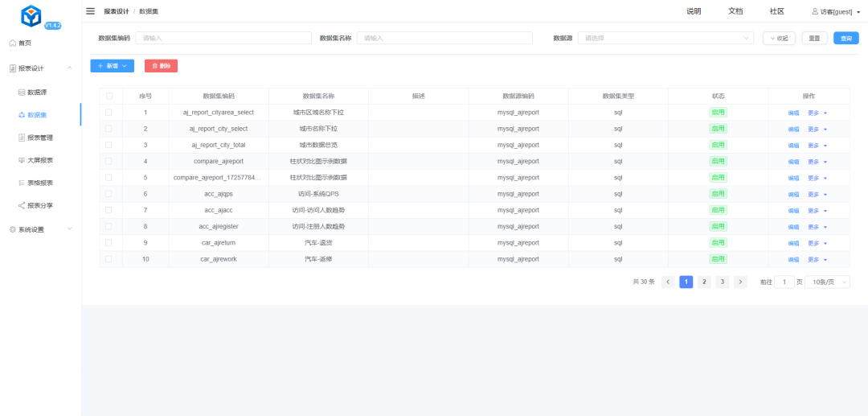The image size is (868, 416).
Task: Go to next page arrow in pagination
Action: tap(740, 282)
